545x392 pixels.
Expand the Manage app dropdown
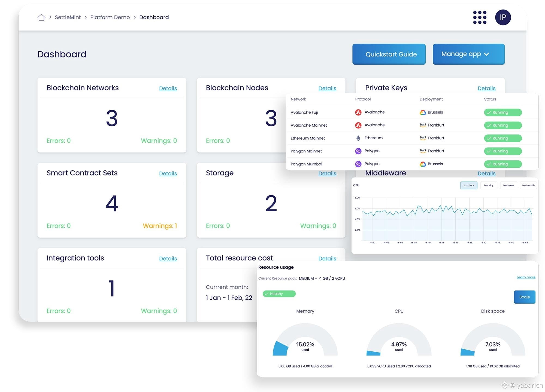click(x=468, y=54)
